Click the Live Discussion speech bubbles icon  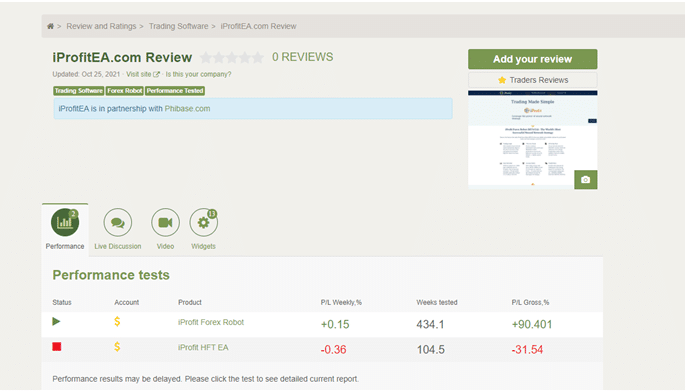117,222
